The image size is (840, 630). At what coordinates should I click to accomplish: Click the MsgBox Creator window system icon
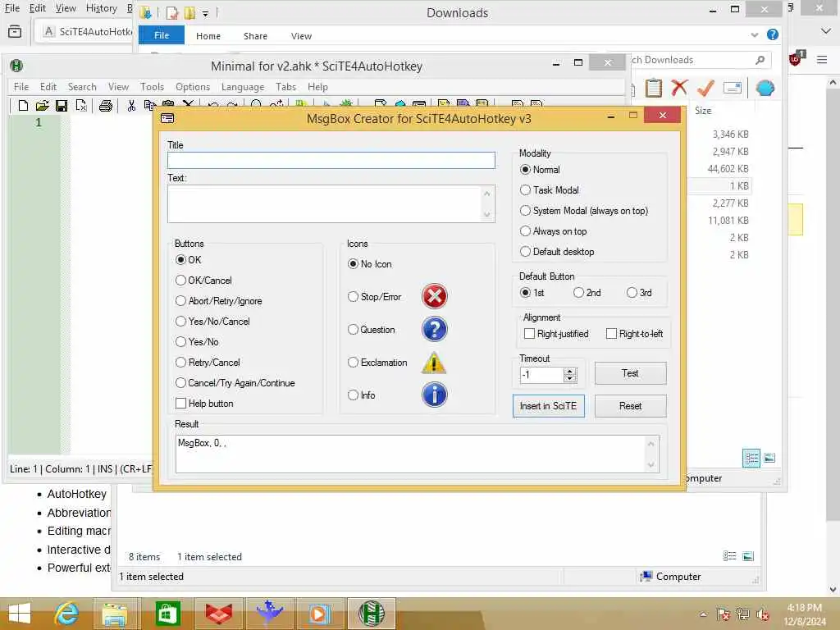pyautogui.click(x=167, y=118)
